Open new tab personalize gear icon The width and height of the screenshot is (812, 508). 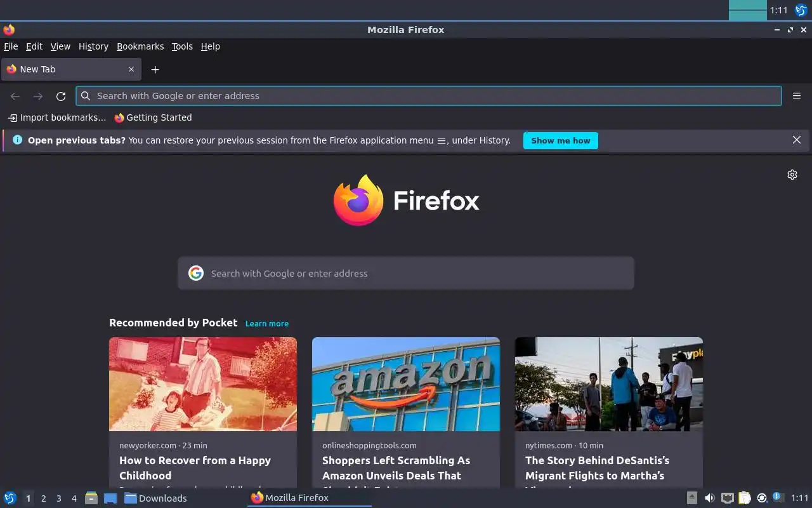(x=792, y=175)
